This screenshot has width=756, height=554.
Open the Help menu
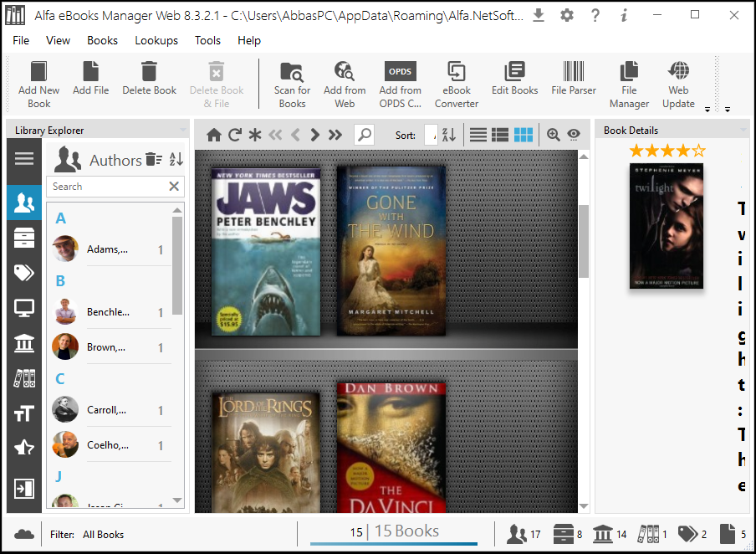[x=248, y=40]
